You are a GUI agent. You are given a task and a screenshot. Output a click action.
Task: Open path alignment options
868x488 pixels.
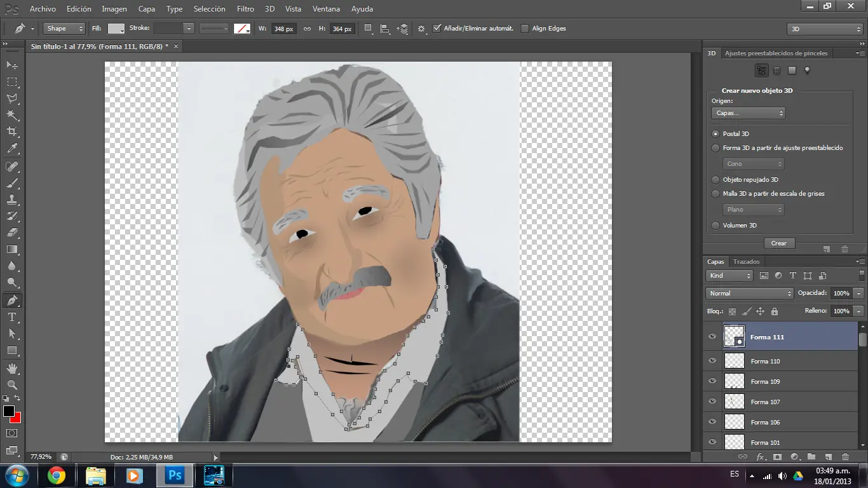(x=386, y=29)
